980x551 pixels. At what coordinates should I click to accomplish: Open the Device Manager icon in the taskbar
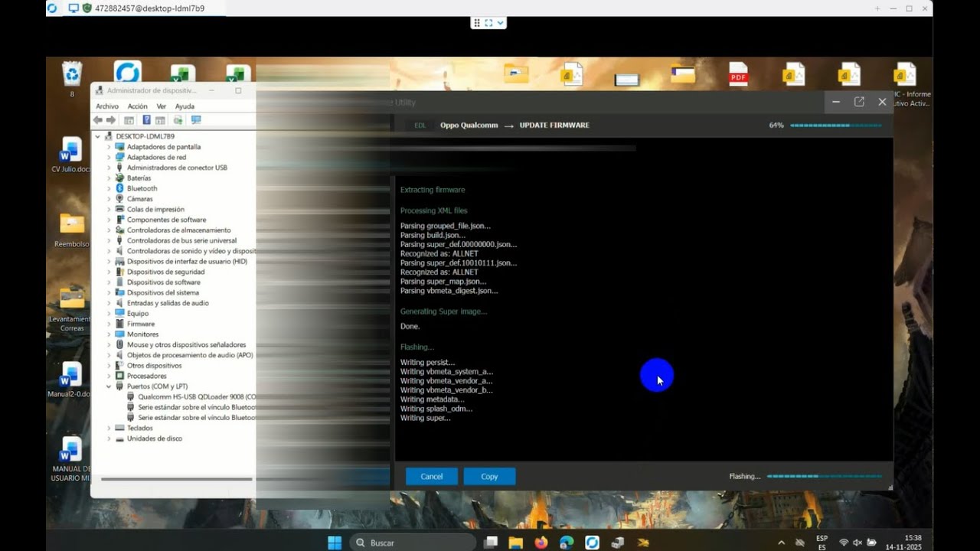coord(617,543)
